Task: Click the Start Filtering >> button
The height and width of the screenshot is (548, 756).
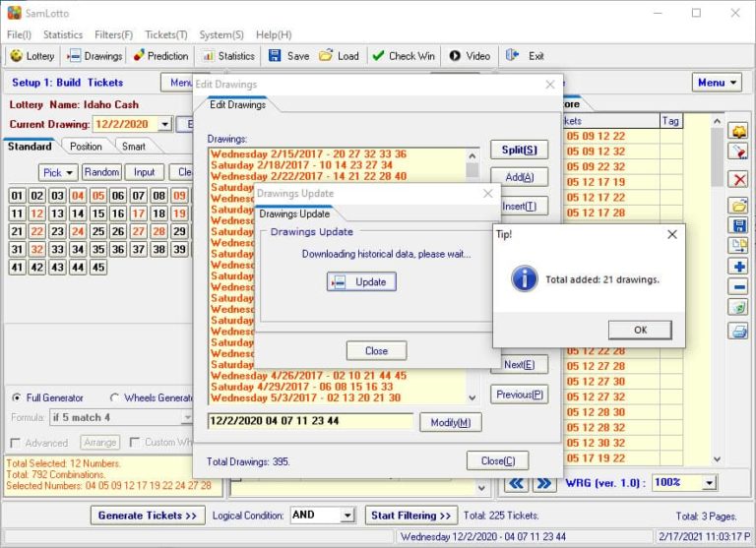Action: (410, 516)
